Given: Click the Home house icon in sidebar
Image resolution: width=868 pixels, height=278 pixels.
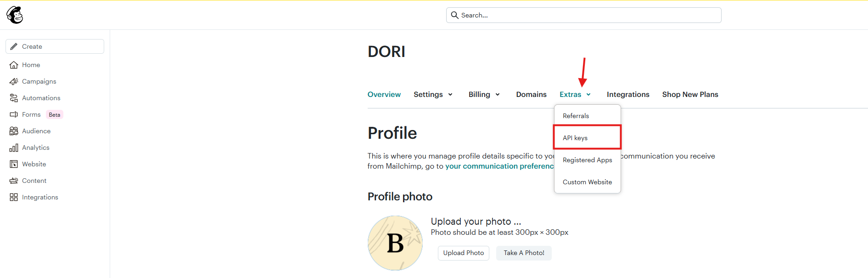Looking at the screenshot, I should coord(14,65).
